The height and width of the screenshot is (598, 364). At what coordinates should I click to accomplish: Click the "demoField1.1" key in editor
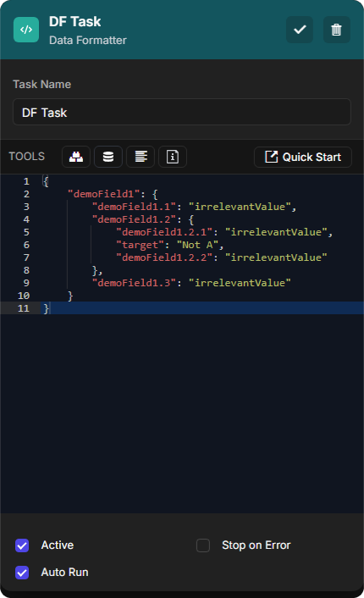click(x=134, y=207)
